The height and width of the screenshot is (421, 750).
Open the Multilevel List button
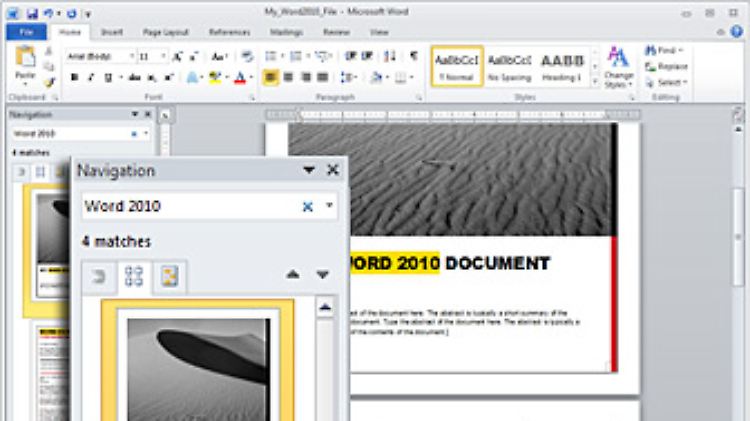[x=322, y=56]
